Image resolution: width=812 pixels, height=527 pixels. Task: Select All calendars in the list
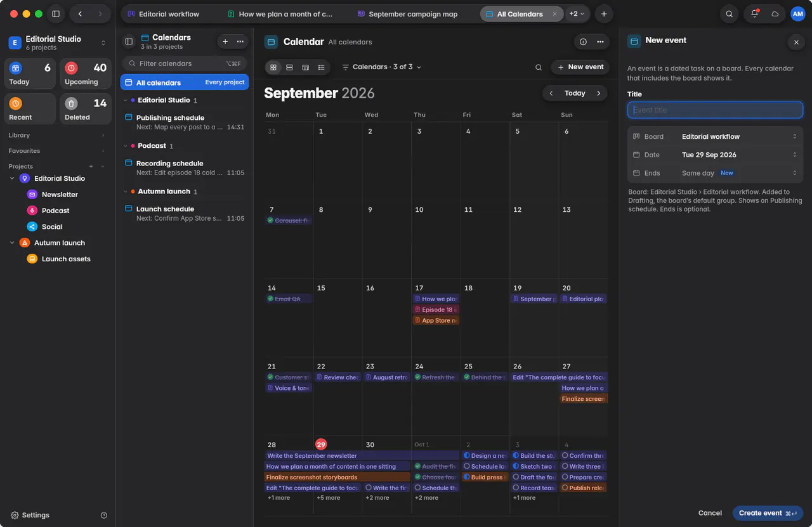[x=185, y=82]
